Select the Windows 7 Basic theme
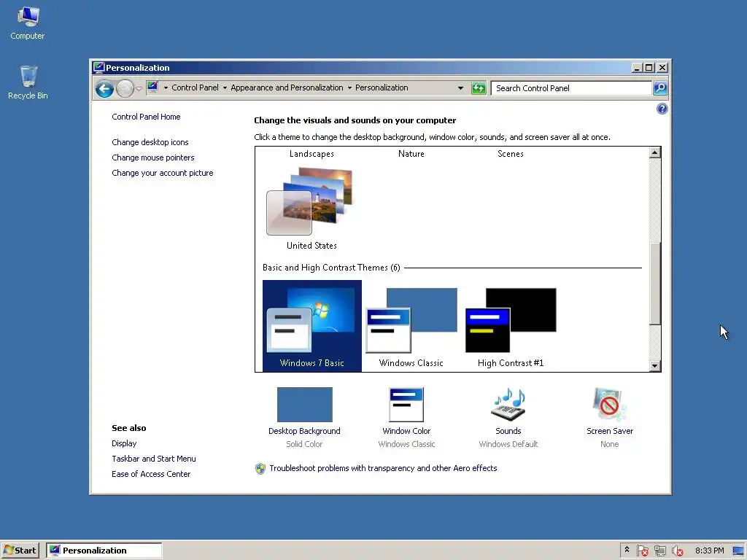The width and height of the screenshot is (747, 560). (312, 326)
